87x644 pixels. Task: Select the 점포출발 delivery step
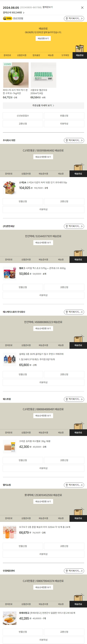pos(36,55)
